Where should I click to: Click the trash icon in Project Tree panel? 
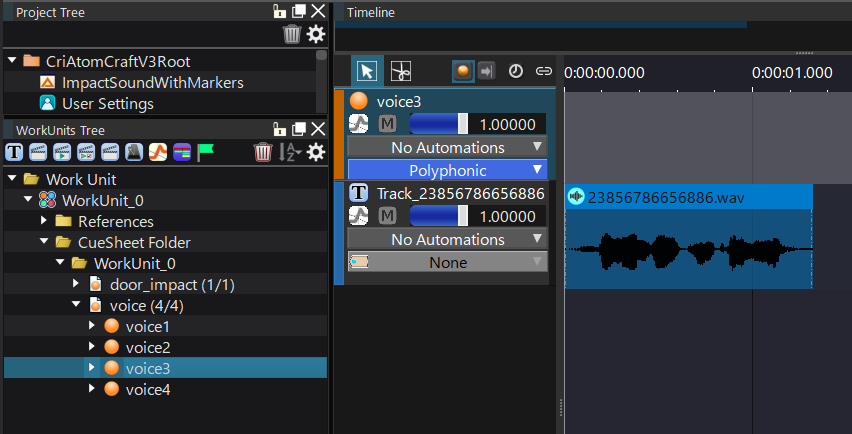(x=292, y=34)
